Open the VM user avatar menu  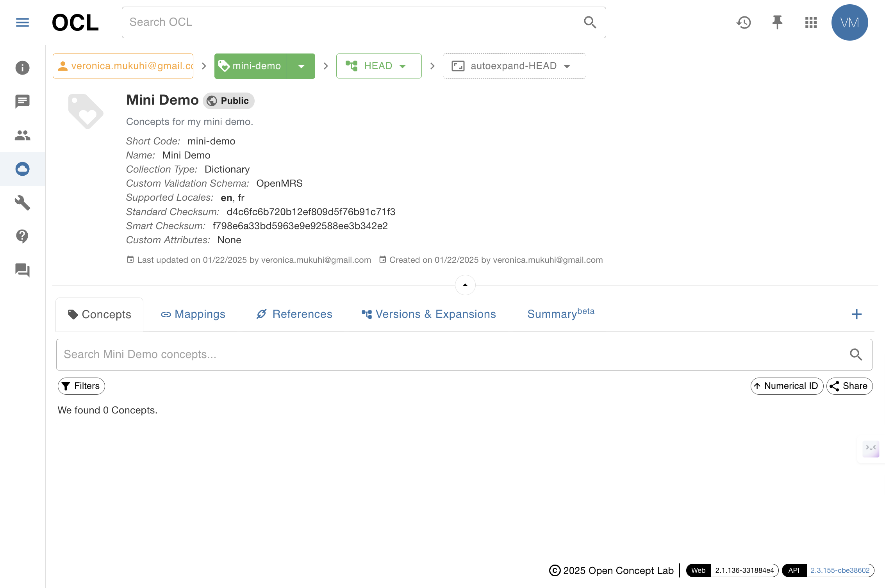tap(849, 22)
